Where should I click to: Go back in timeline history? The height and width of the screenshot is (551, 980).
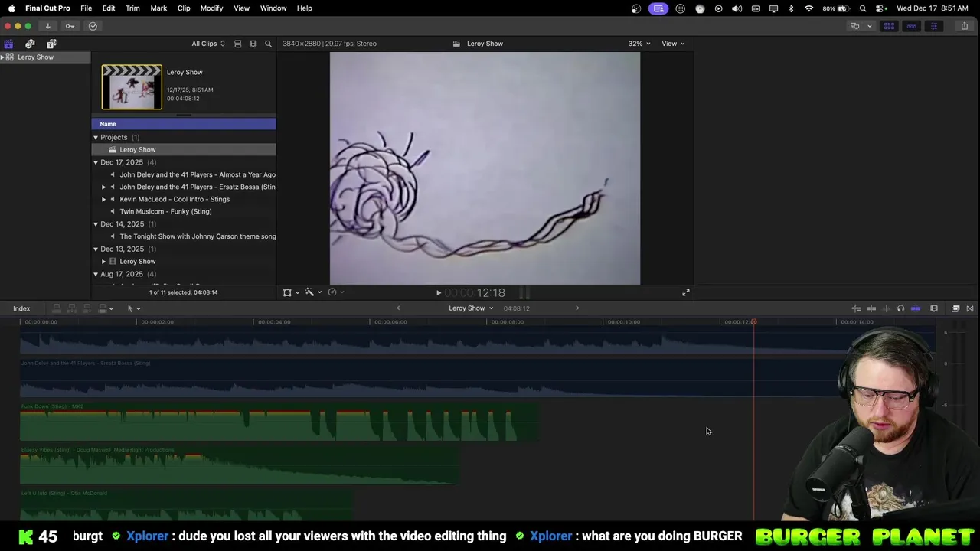[398, 308]
